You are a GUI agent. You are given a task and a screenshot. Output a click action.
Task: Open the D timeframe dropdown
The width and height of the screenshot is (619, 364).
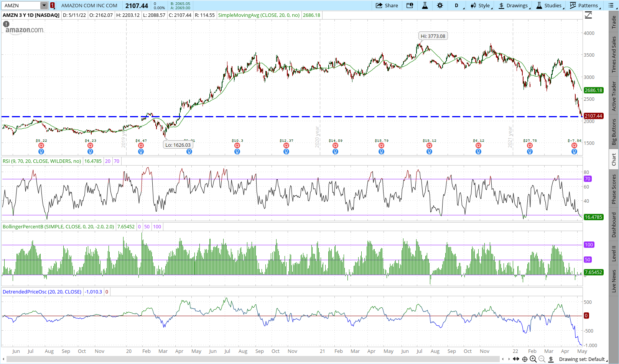click(458, 5)
